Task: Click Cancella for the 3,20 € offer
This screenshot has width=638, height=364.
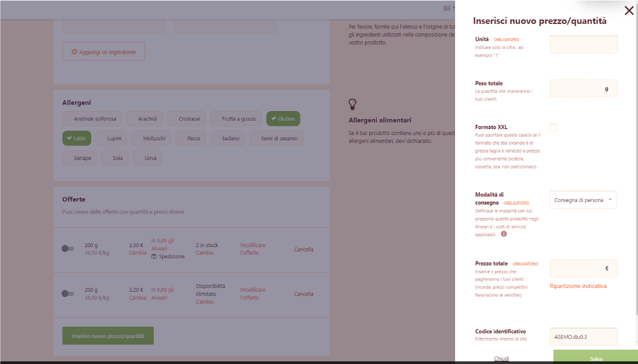Action: click(304, 294)
